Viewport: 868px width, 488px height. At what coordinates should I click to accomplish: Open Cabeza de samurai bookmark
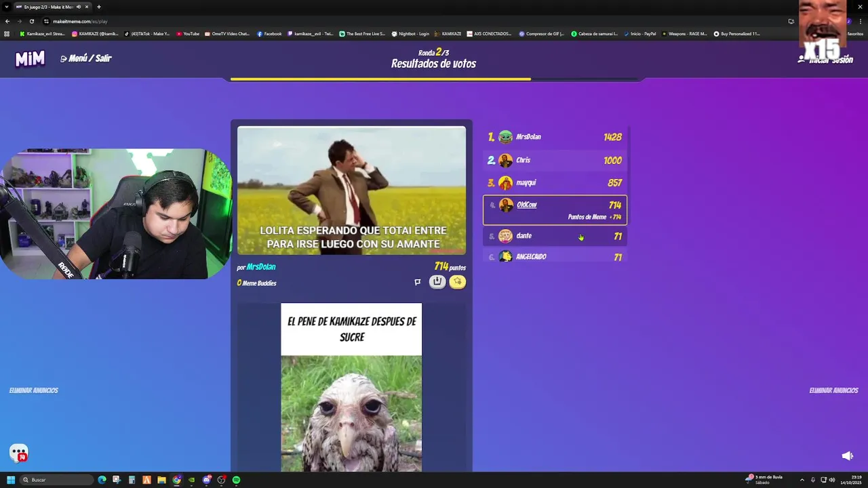click(595, 33)
